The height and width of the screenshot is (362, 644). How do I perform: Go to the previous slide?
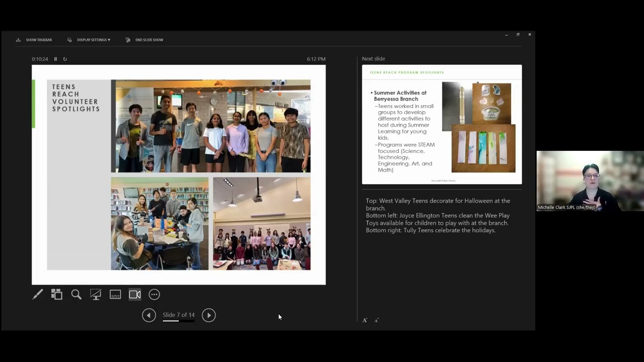149,315
